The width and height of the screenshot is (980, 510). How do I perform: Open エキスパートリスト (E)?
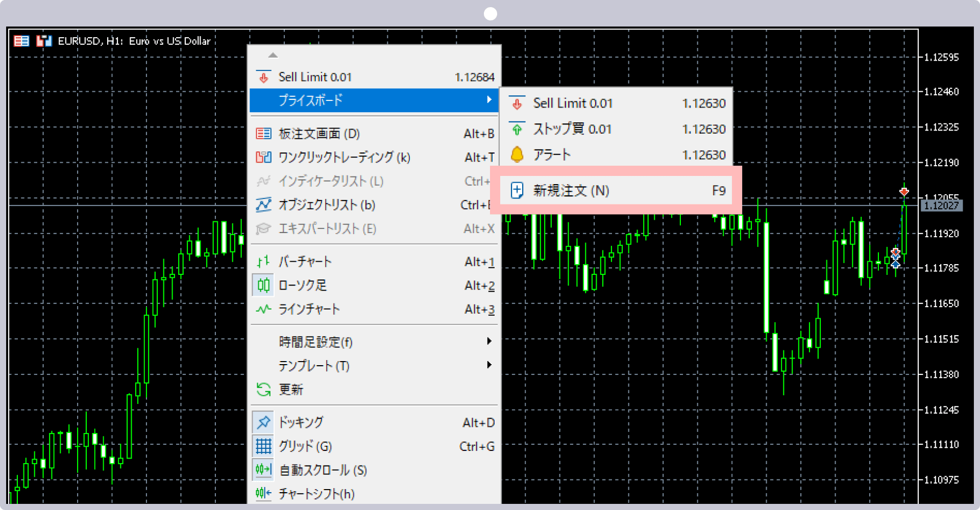[374, 228]
